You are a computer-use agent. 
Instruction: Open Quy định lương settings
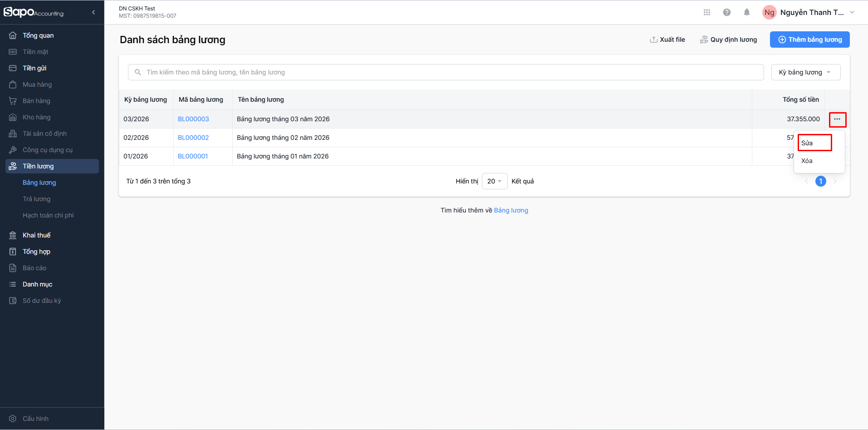tap(729, 40)
